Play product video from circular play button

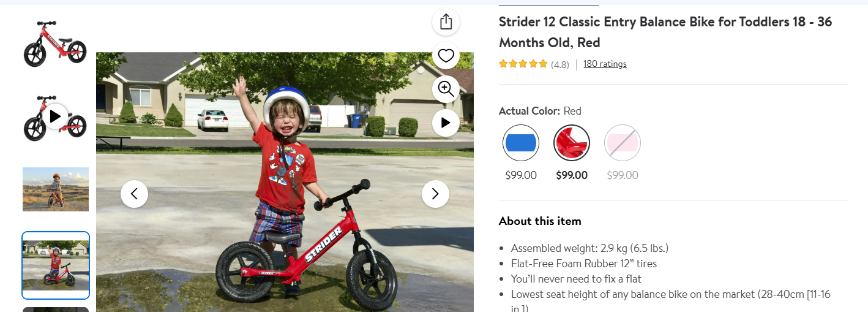(446, 123)
